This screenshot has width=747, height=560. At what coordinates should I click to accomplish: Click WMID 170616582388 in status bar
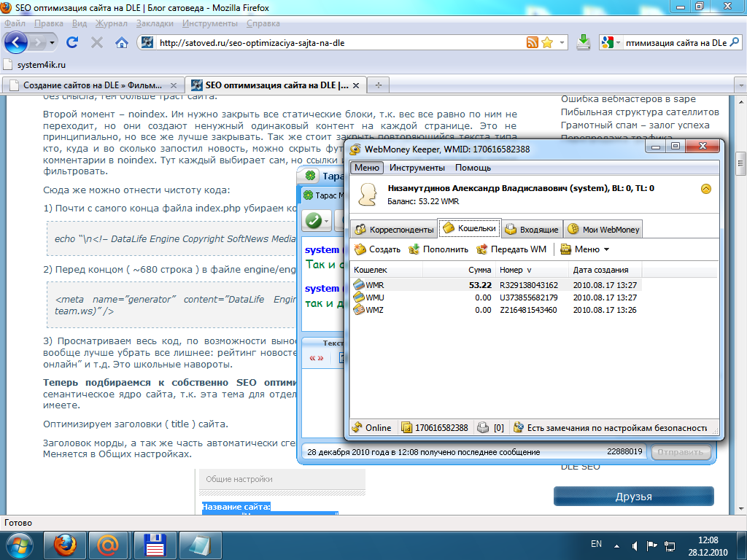(435, 427)
